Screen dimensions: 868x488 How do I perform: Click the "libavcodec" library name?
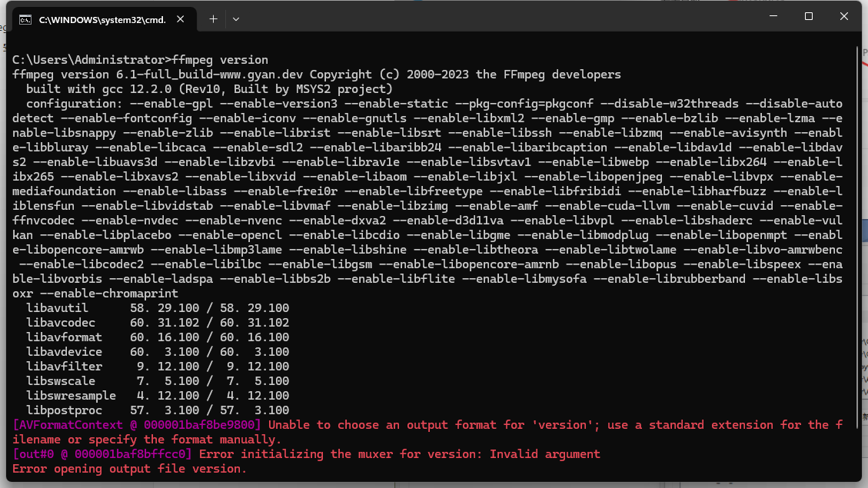pyautogui.click(x=60, y=323)
